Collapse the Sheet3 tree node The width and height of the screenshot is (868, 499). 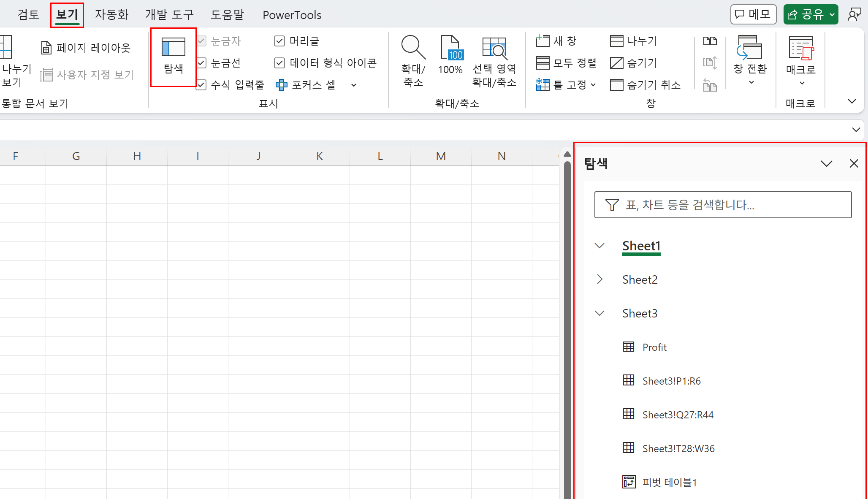[x=599, y=313]
